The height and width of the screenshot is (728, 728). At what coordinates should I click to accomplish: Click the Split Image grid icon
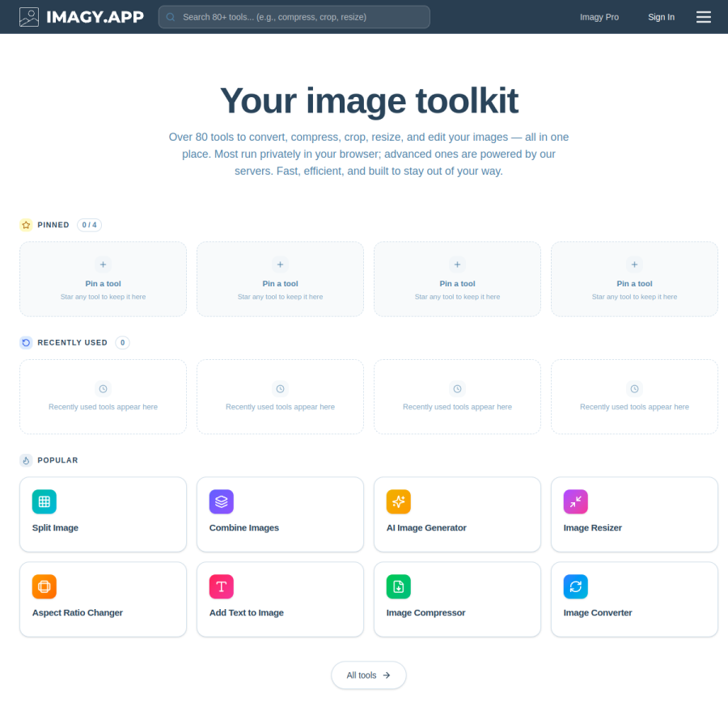44,502
